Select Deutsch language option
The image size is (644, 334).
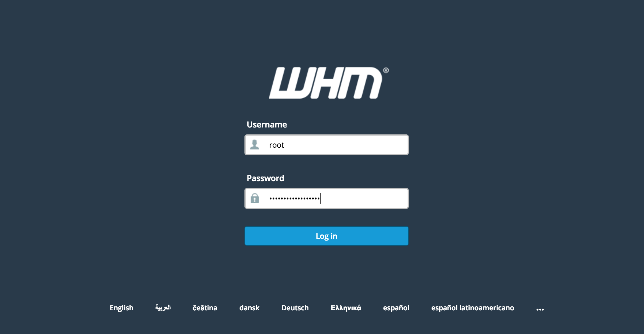295,307
